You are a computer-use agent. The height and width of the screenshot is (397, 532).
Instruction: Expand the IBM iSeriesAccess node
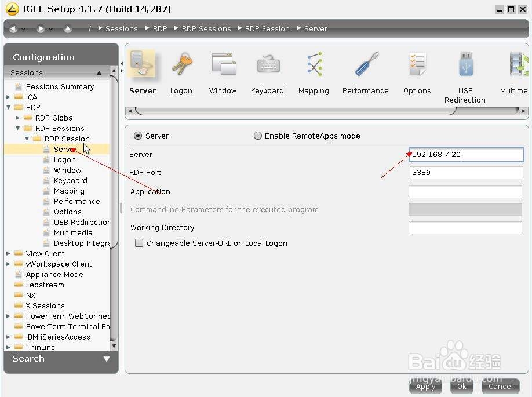click(x=9, y=337)
